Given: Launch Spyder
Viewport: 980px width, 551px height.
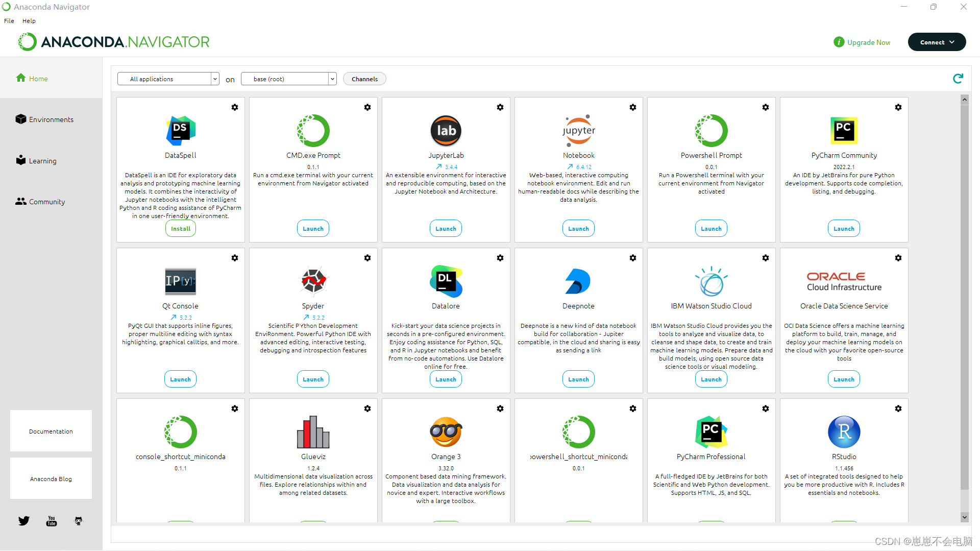Looking at the screenshot, I should click(313, 379).
